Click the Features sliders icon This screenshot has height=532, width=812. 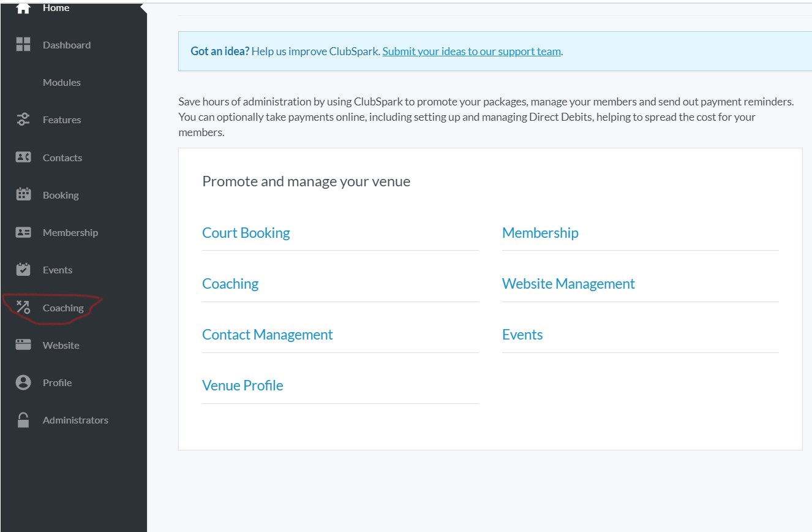pyautogui.click(x=23, y=120)
